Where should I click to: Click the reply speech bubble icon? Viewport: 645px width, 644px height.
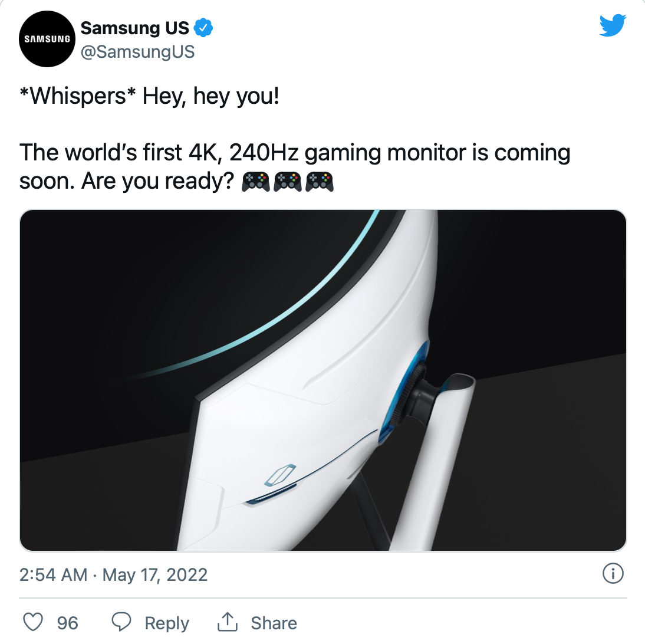click(x=121, y=622)
